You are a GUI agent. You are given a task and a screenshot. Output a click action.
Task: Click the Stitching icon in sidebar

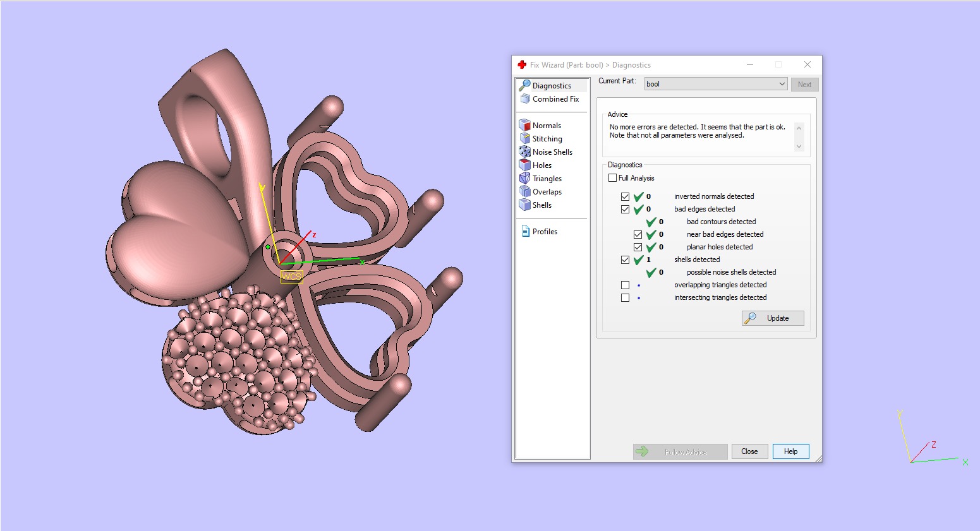coord(524,138)
